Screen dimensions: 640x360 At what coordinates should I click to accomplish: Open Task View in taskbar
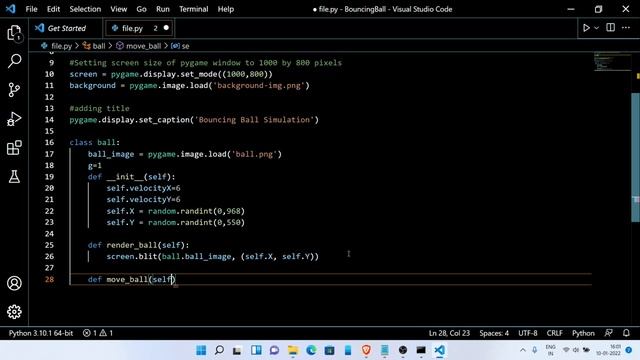tap(237, 350)
